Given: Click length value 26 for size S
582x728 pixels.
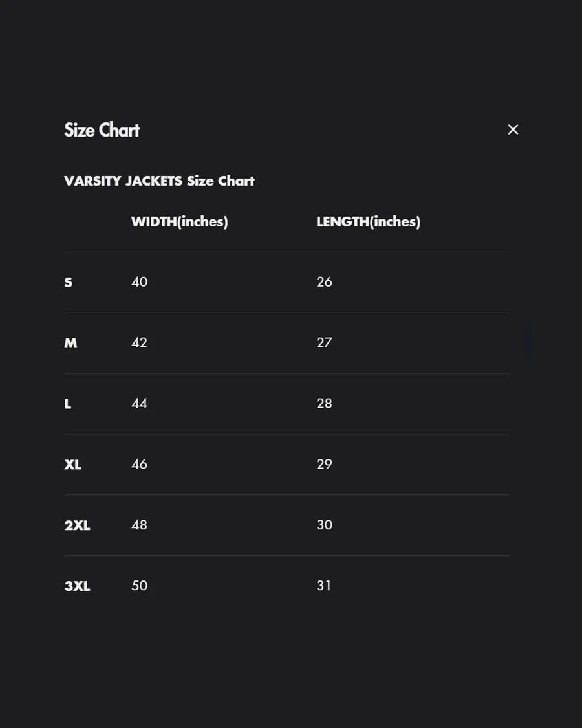Looking at the screenshot, I should pyautogui.click(x=324, y=281).
